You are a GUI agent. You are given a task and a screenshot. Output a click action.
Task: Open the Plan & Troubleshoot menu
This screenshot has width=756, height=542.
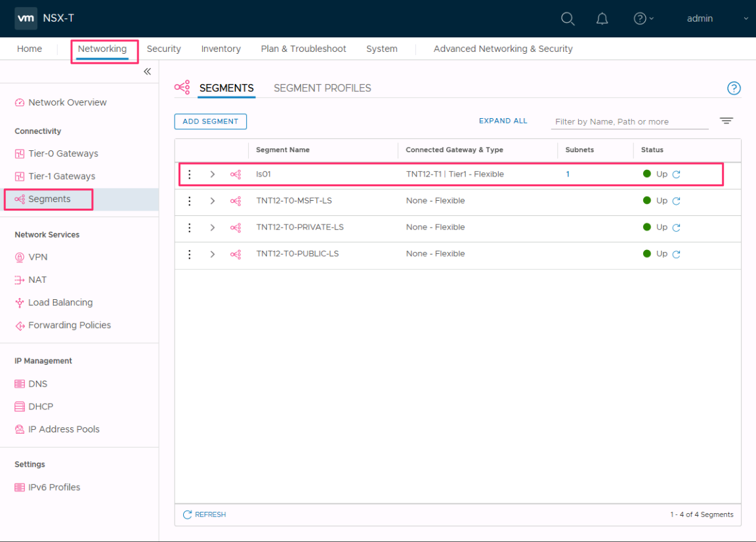(303, 49)
